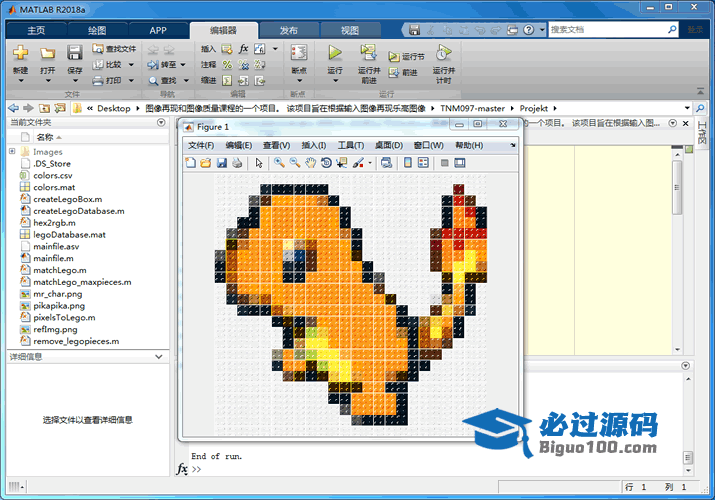
Task: Click the Run and Time icon
Action: click(x=444, y=52)
